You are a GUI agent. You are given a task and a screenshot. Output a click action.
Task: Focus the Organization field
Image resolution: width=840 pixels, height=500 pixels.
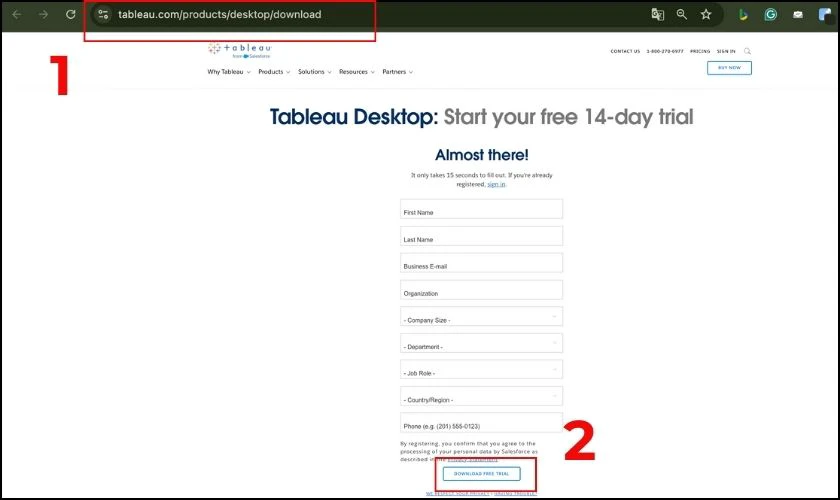(x=481, y=290)
